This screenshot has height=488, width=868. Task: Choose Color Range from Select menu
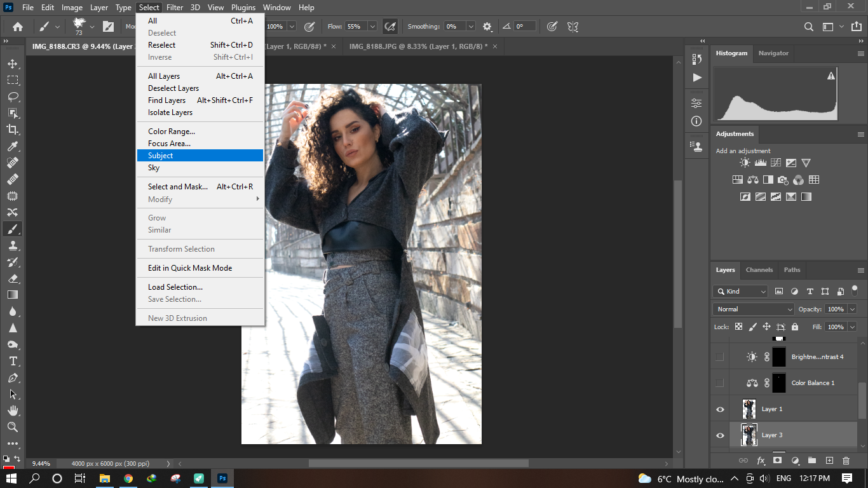(200, 132)
